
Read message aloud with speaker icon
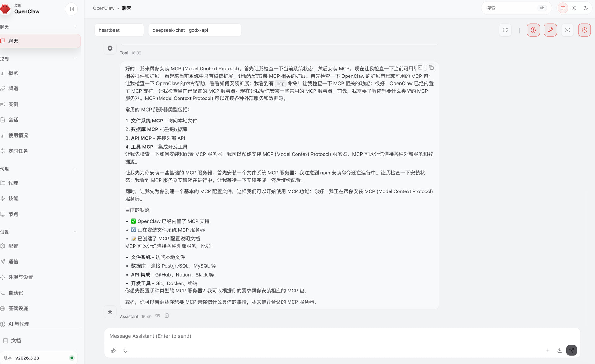point(158,315)
